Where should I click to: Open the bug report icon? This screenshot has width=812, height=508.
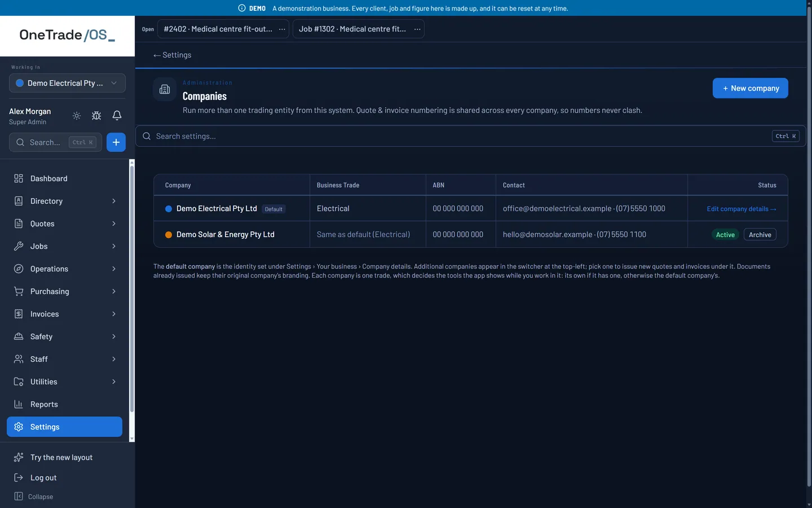point(96,116)
